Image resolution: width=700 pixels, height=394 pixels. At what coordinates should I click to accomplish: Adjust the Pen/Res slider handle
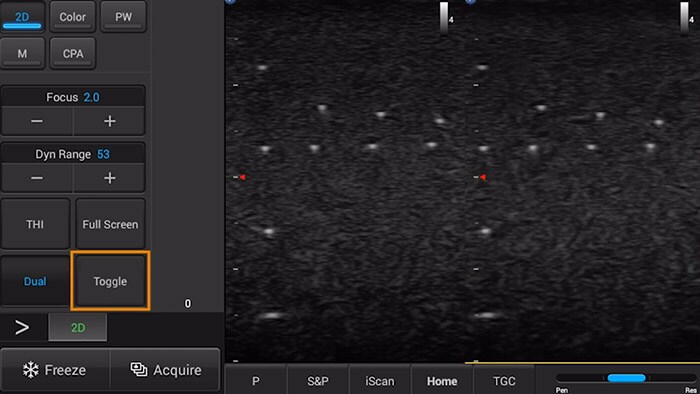(x=626, y=378)
